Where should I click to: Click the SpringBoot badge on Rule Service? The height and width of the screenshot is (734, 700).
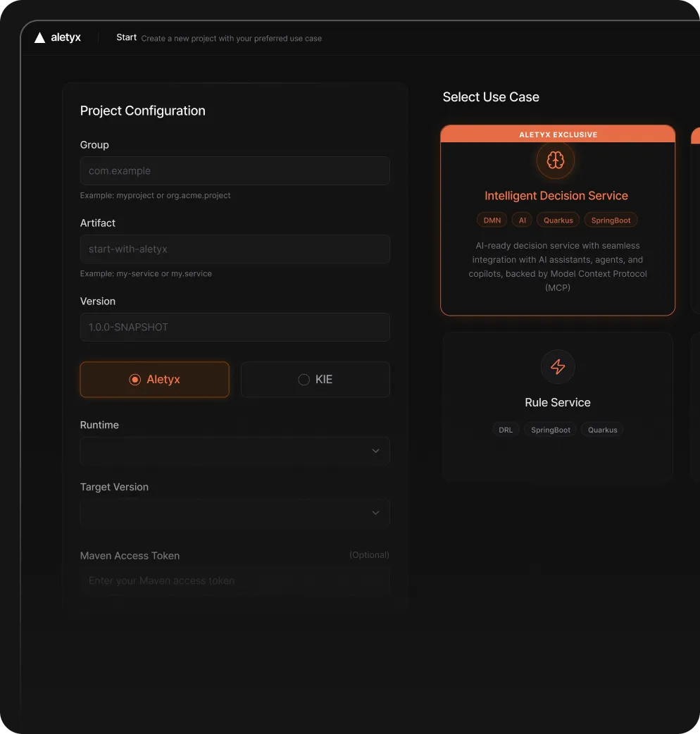pos(550,429)
